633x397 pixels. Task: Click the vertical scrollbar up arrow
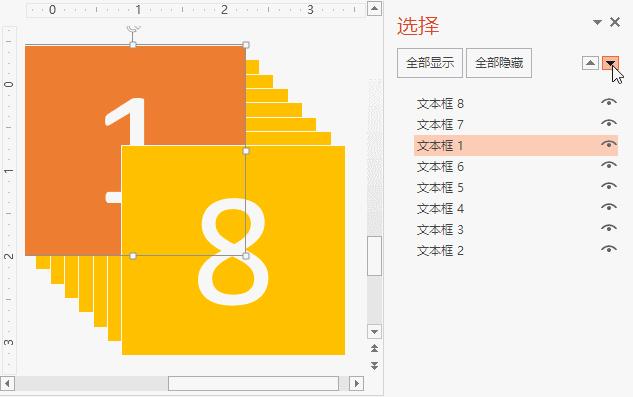pyautogui.click(x=374, y=8)
